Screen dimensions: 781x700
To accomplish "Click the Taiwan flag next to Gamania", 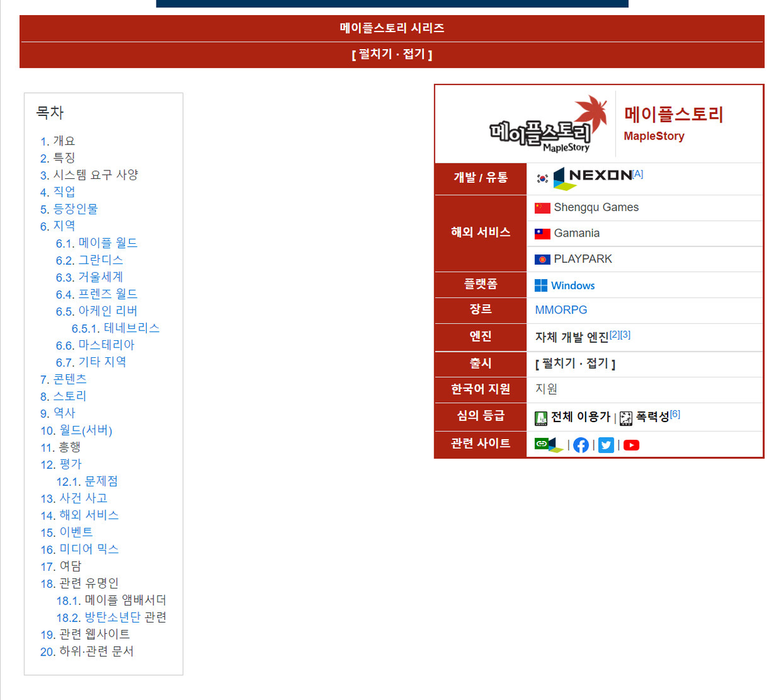I will coord(543,234).
